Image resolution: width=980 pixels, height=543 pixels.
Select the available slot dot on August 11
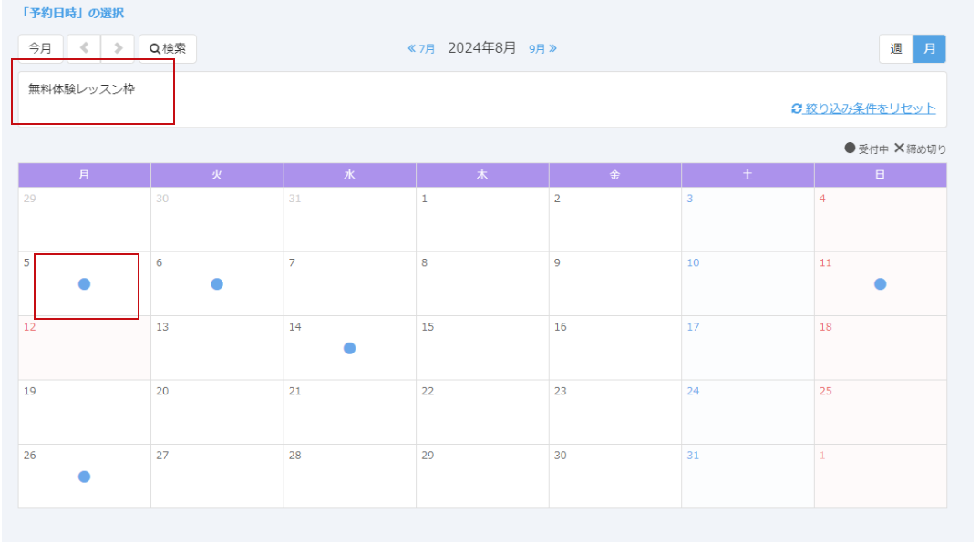click(880, 284)
